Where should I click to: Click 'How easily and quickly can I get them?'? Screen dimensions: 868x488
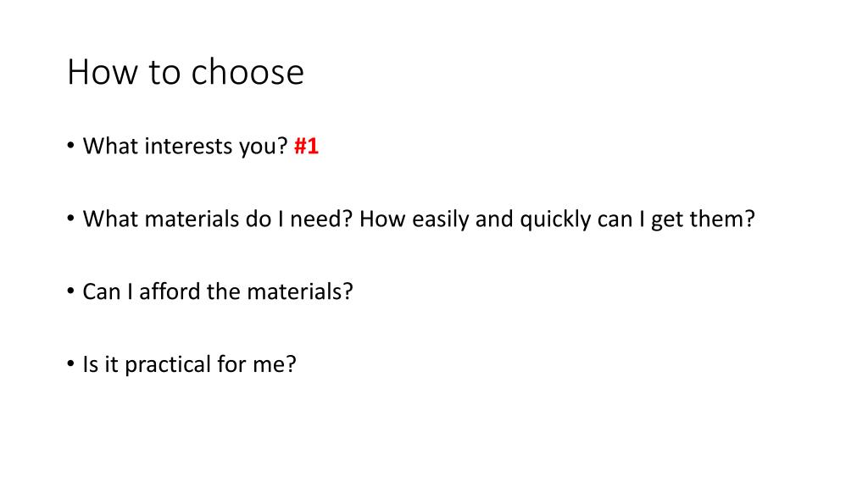(x=557, y=219)
